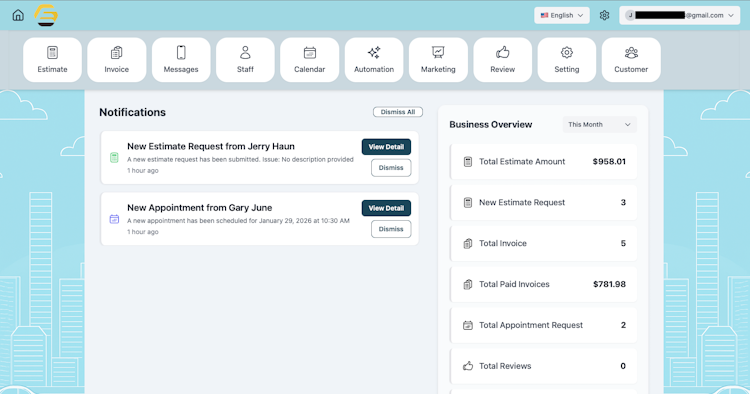
Task: Dismiss All notifications
Action: click(398, 112)
